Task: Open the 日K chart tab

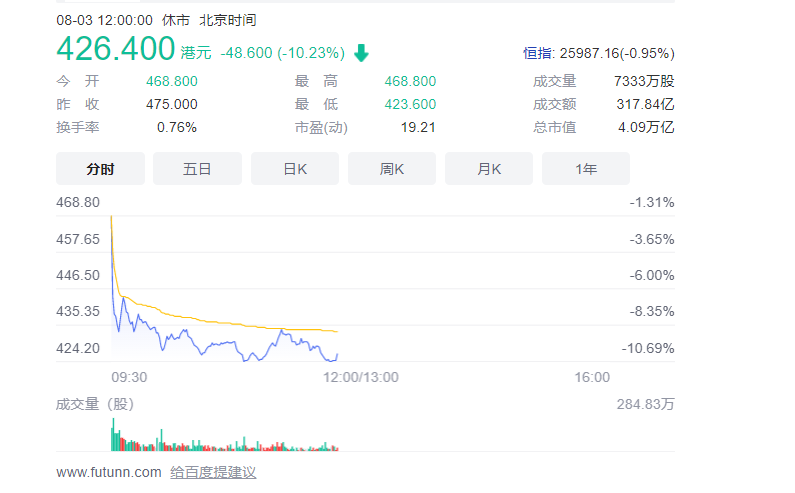Action: [x=295, y=169]
